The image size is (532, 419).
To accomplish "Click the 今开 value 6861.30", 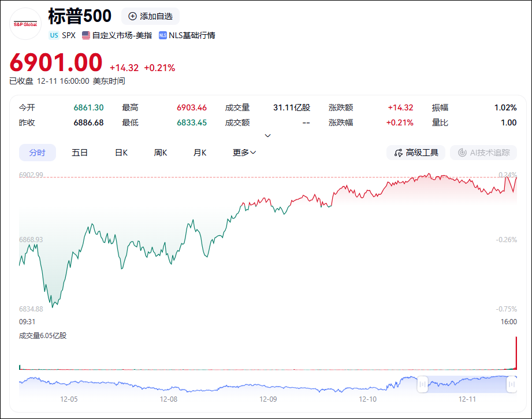I will coord(88,107).
